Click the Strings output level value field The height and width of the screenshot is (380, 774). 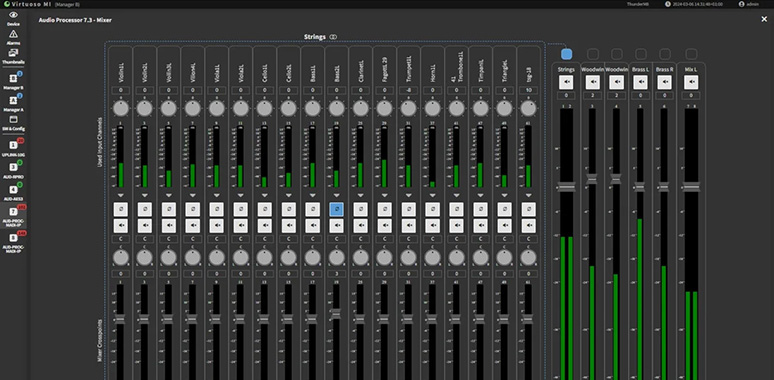coord(566,95)
